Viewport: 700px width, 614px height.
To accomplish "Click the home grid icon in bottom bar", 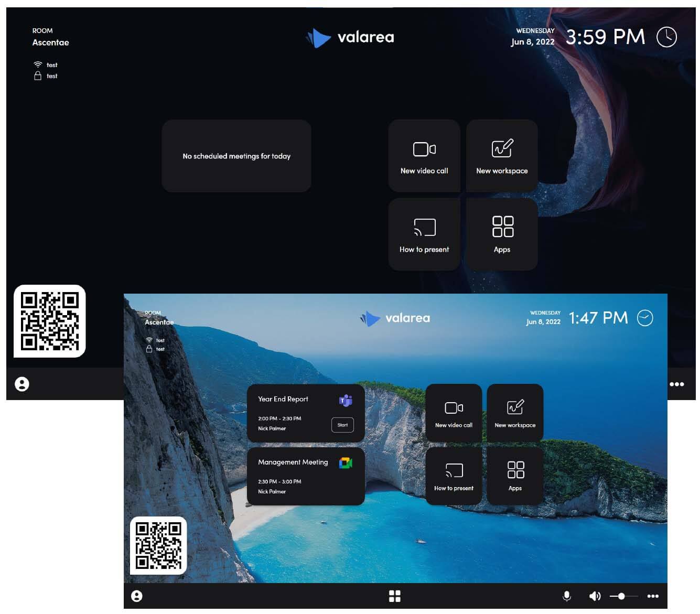I will point(395,596).
